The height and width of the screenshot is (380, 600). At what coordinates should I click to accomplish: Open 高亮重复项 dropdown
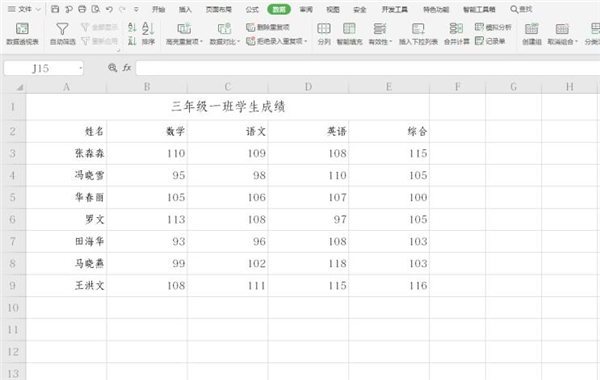coord(184,34)
